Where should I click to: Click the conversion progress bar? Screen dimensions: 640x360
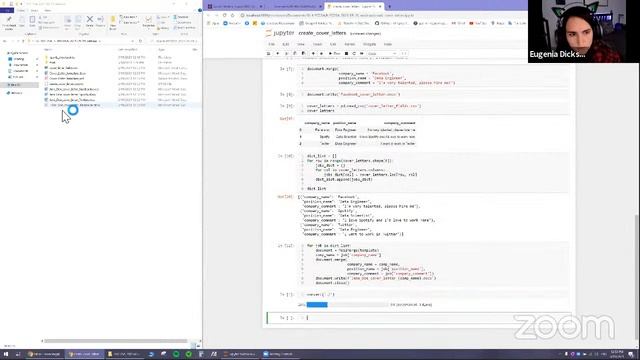(x=347, y=304)
